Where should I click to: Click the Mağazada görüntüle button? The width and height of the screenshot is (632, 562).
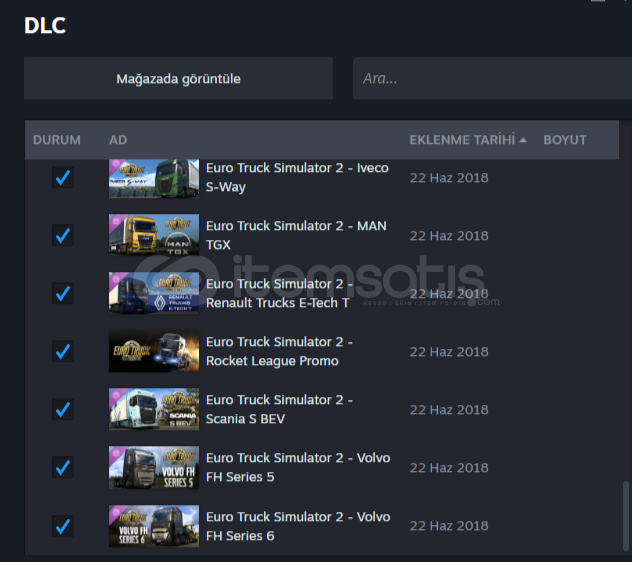tap(179, 78)
